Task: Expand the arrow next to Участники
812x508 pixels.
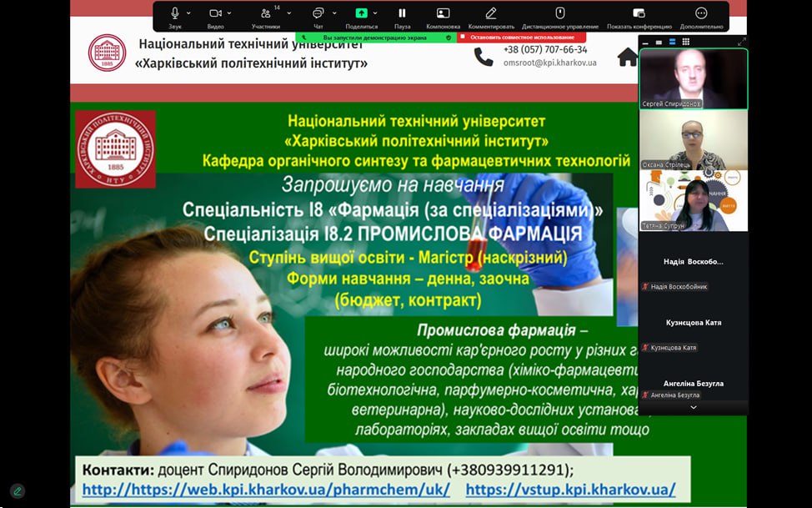Action: (289, 13)
